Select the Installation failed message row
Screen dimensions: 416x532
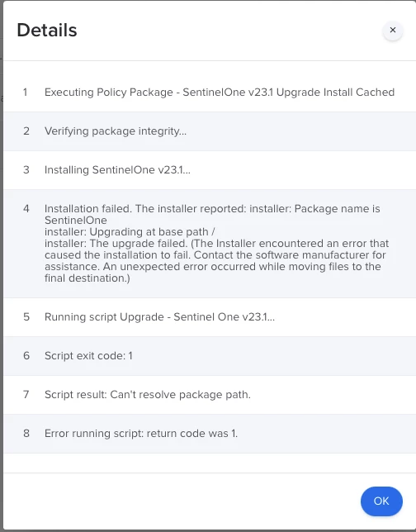click(210, 244)
